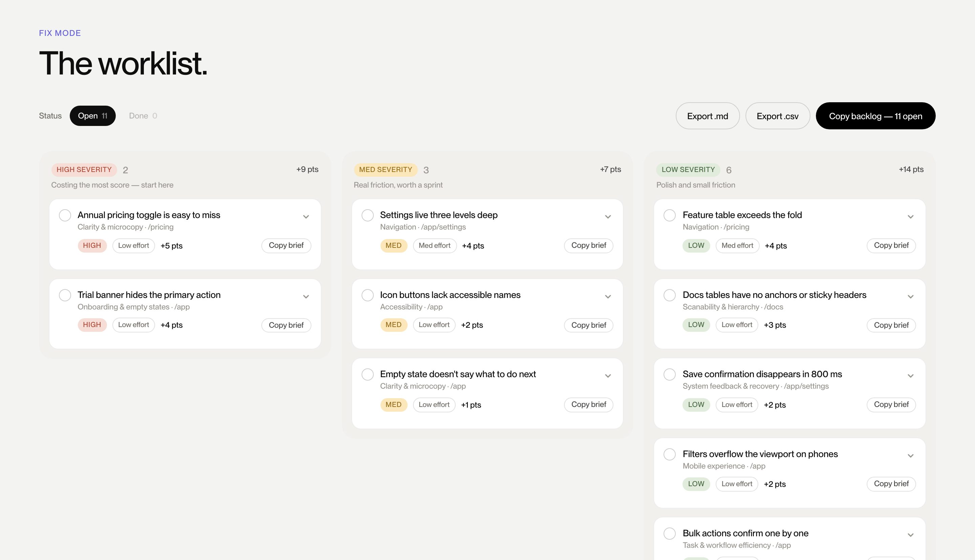975x560 pixels.
Task: Copy brief for 'Filters overflow the viewport'
Action: [x=891, y=484]
